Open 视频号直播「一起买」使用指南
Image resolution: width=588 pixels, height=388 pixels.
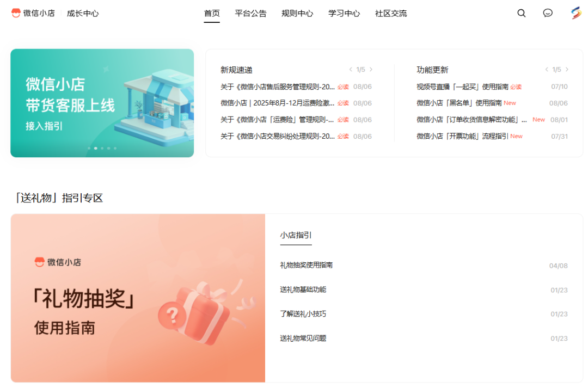(x=462, y=87)
